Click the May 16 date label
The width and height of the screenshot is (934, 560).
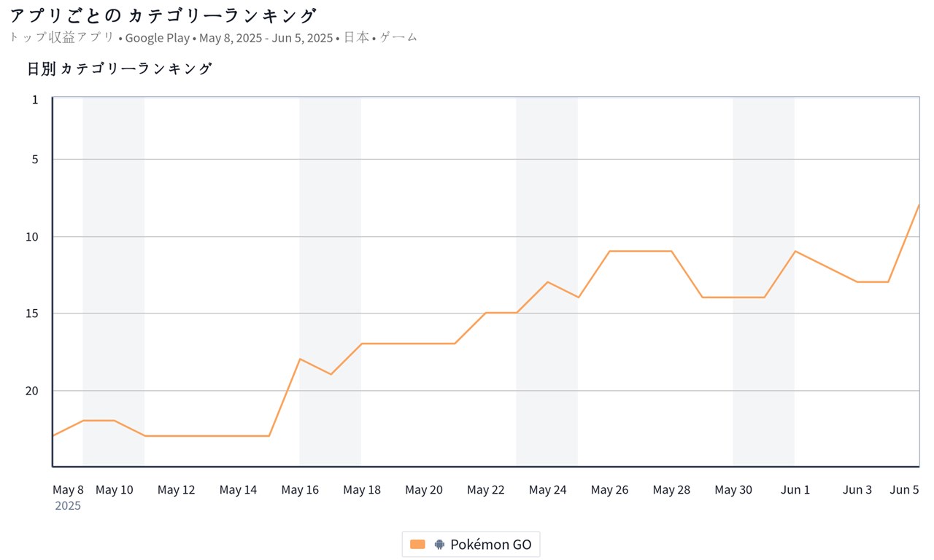click(300, 490)
